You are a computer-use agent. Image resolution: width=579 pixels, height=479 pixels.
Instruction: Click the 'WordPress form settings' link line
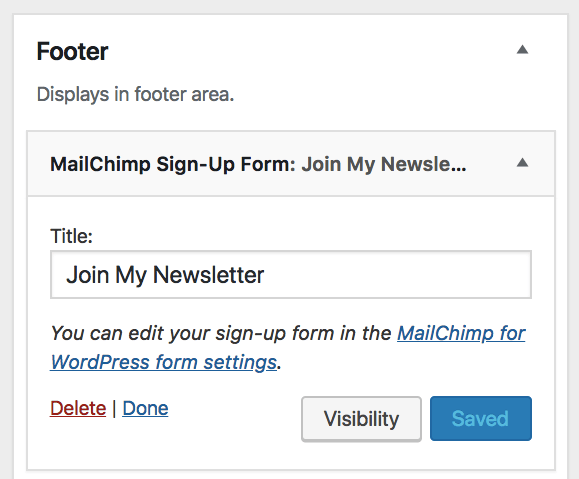tap(163, 362)
